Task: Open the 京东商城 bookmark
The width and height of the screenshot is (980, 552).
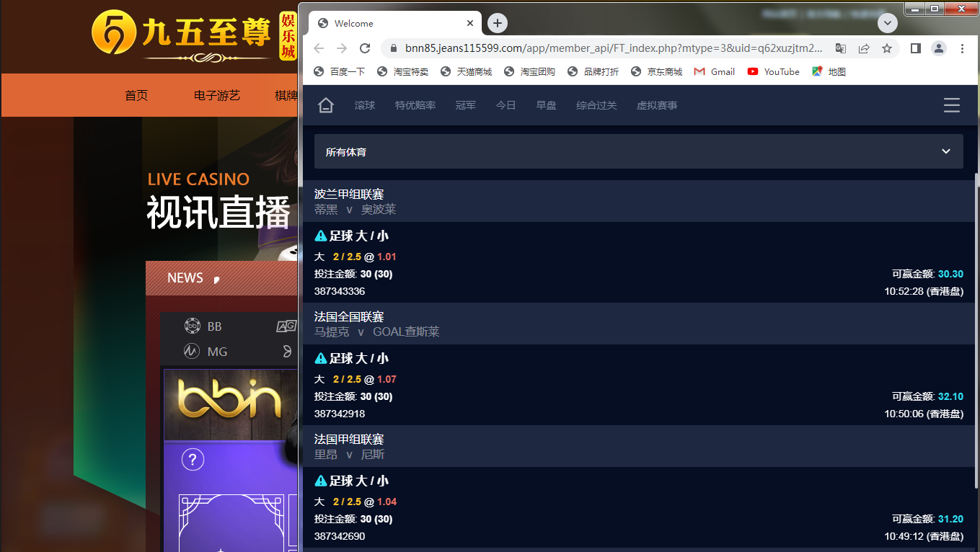Action: [x=657, y=71]
